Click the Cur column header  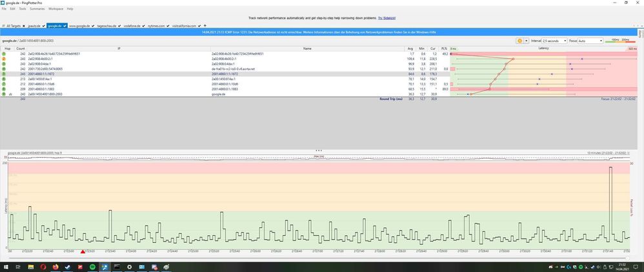432,48
